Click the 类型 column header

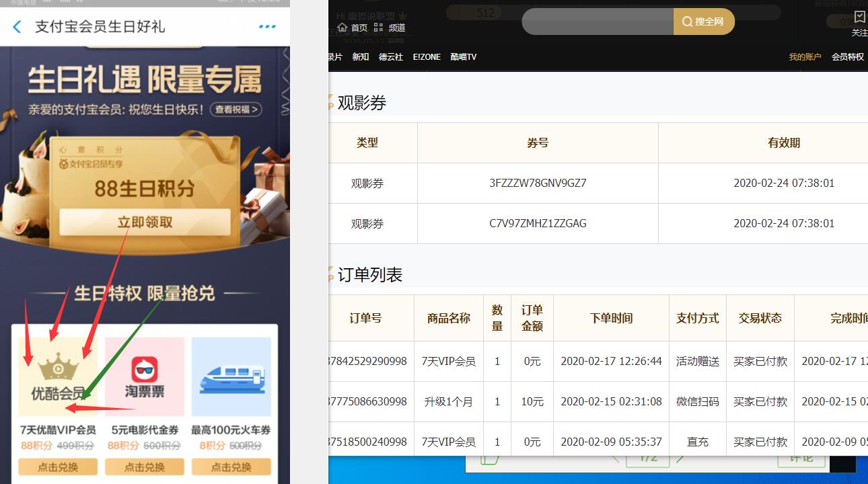click(367, 143)
